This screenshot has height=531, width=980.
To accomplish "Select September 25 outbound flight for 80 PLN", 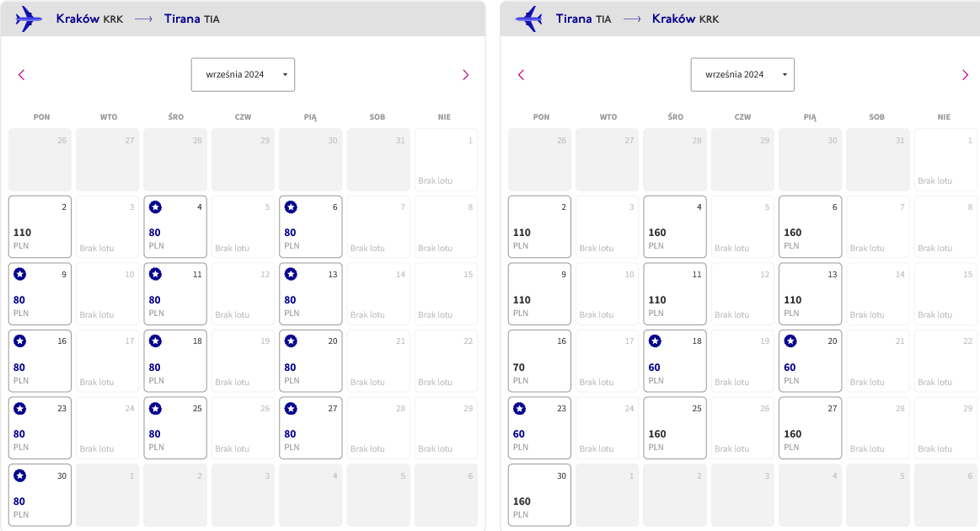I will click(175, 428).
